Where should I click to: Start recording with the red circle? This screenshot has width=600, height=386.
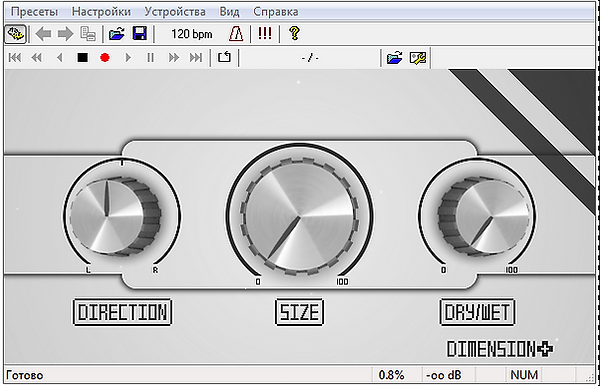click(x=104, y=58)
